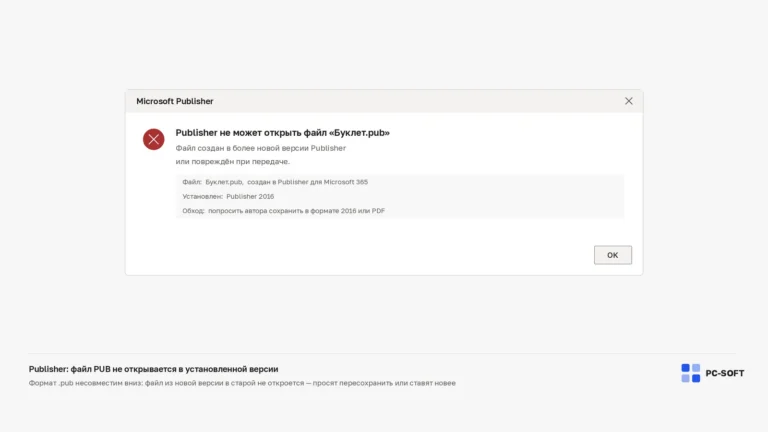Click the 'Буклет.pub' filename in the details box

[224, 182]
